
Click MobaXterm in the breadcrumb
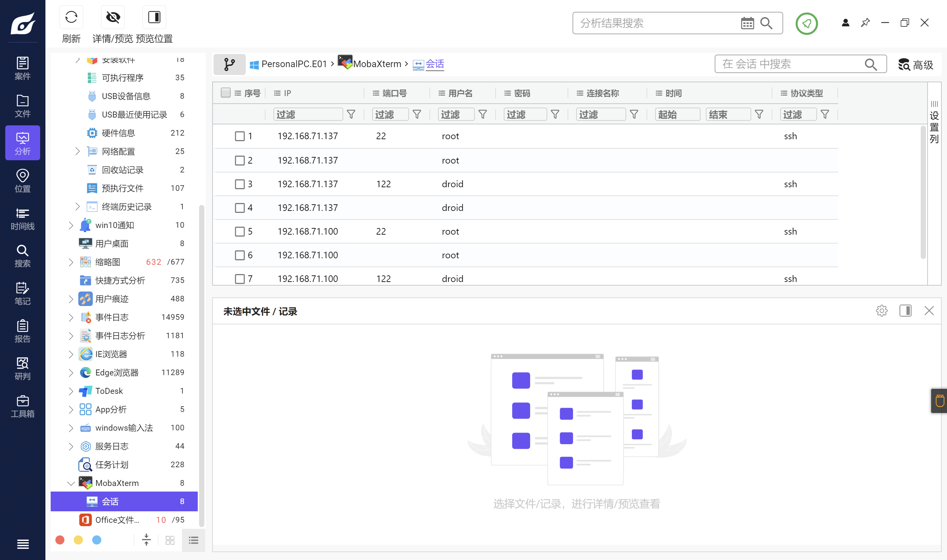(x=377, y=64)
